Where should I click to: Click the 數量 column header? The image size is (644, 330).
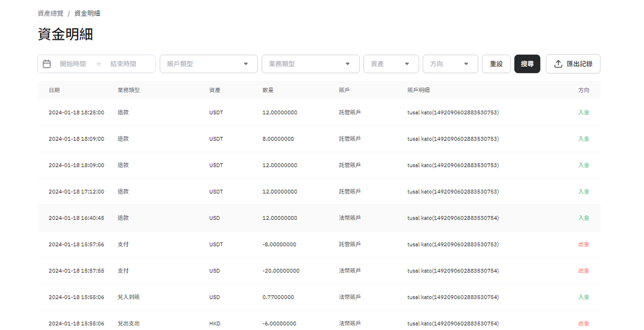point(268,91)
